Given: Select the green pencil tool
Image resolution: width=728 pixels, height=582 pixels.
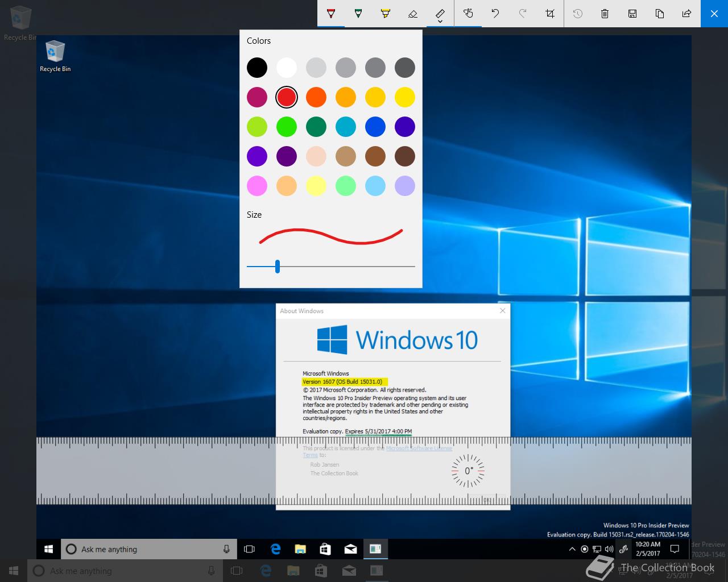Looking at the screenshot, I should 358,14.
